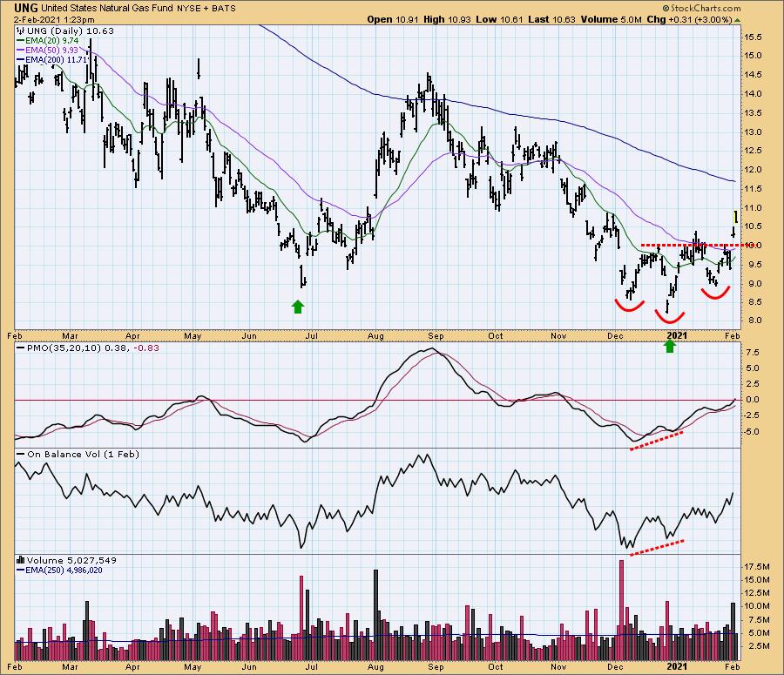Click the 8.0 price-axis label
The image size is (784, 675).
755,321
